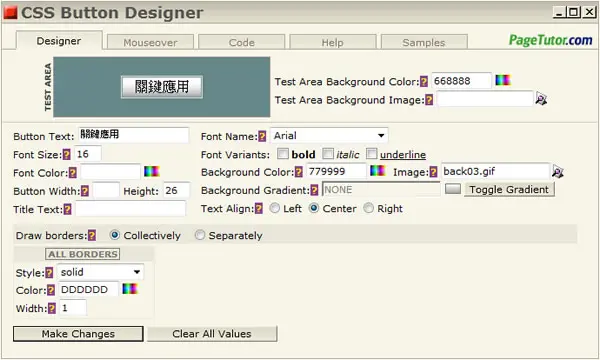Open help icon next to border Width

click(52, 308)
